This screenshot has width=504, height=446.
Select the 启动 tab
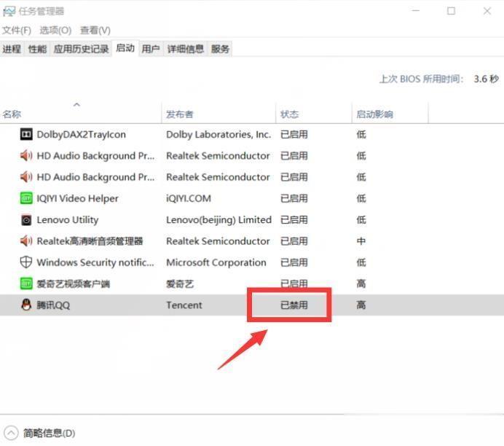(x=125, y=48)
